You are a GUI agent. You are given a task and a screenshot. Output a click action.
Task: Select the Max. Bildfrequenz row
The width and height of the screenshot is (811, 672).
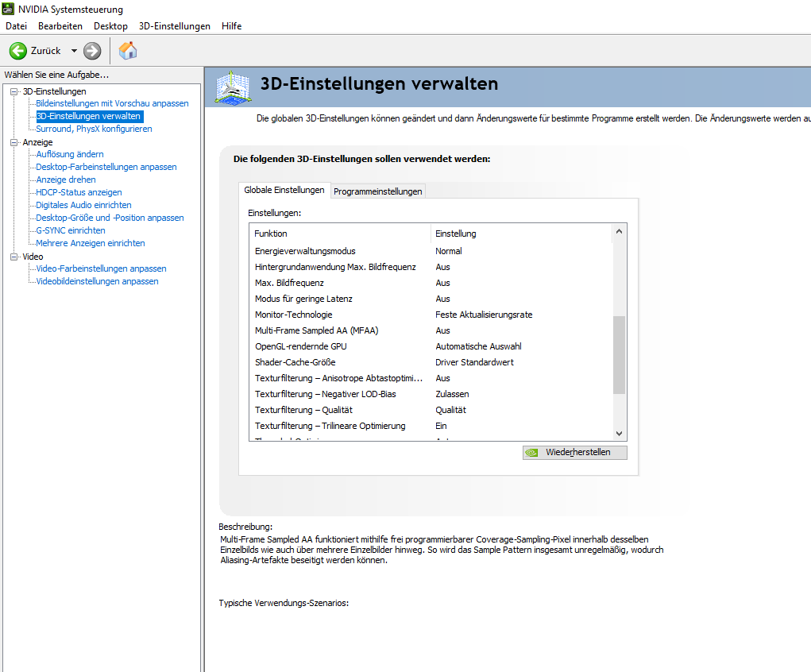click(431, 283)
